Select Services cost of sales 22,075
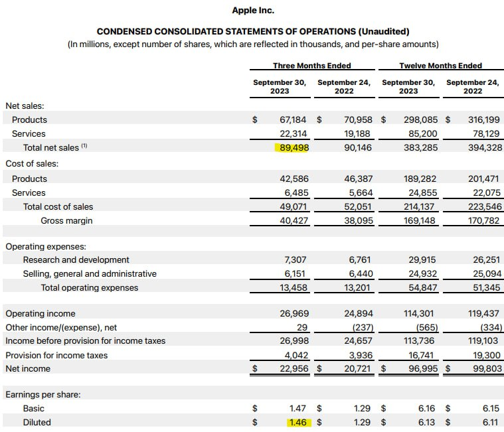Viewport: 504px width, 432px height. pos(487,192)
